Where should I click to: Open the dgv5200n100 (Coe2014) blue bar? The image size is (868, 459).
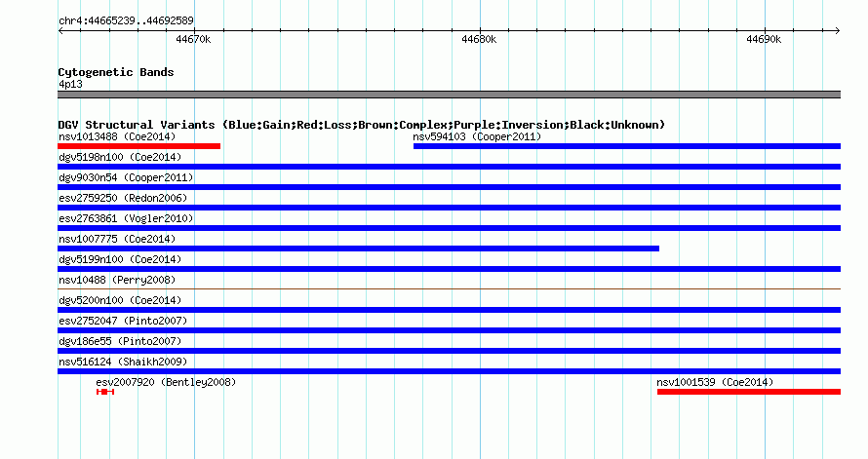449,310
